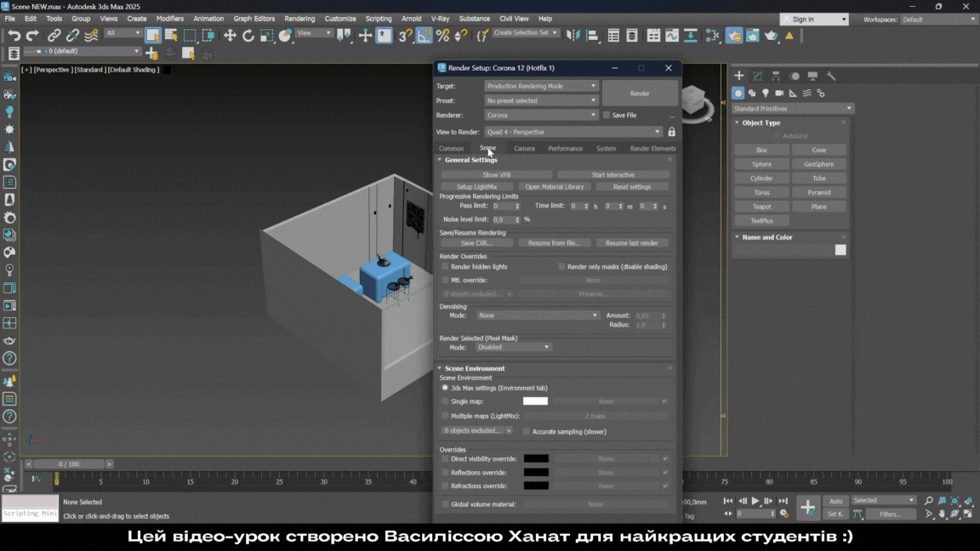Click the Pass limit value field
Screen dimensions: 980x551
coord(503,206)
